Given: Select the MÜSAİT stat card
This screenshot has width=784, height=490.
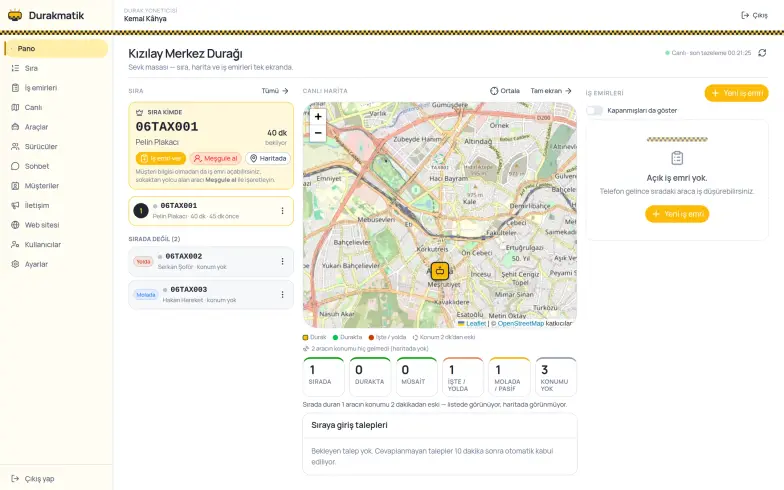Looking at the screenshot, I should (x=416, y=376).
